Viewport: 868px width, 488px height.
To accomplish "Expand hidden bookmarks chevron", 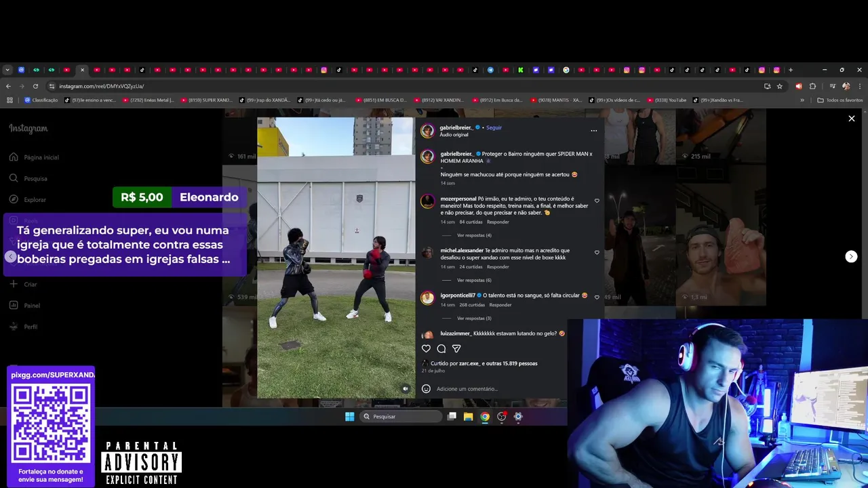I will (x=802, y=100).
